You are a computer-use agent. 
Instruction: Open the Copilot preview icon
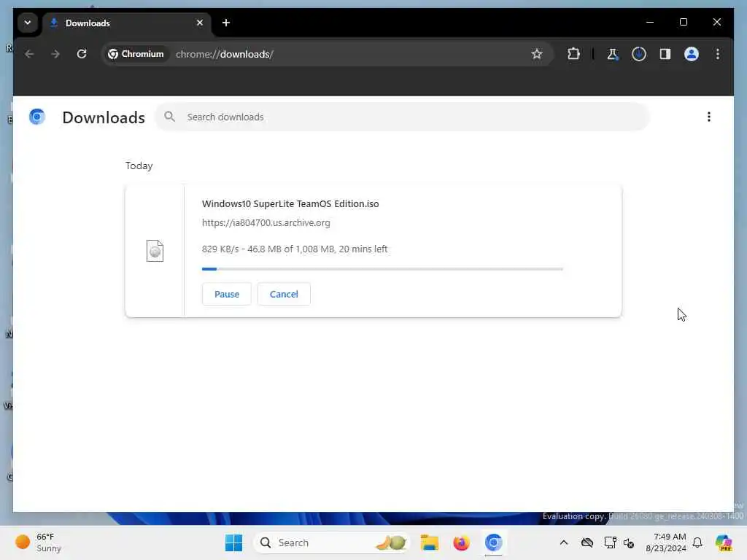point(724,542)
